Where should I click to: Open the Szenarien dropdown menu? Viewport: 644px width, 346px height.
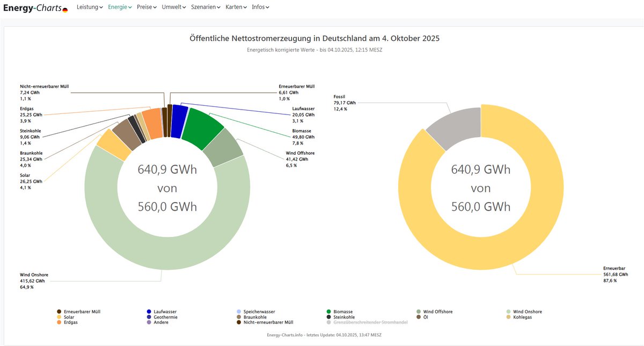(x=206, y=7)
